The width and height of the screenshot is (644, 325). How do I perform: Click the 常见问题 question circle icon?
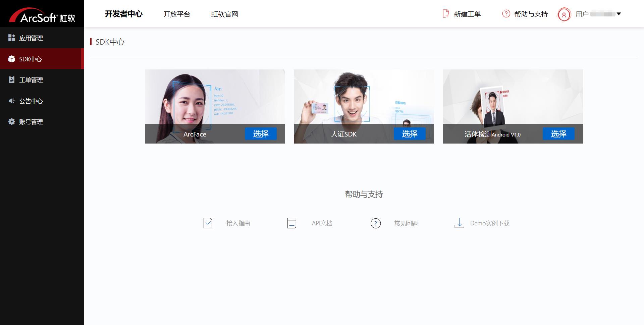[x=376, y=223]
